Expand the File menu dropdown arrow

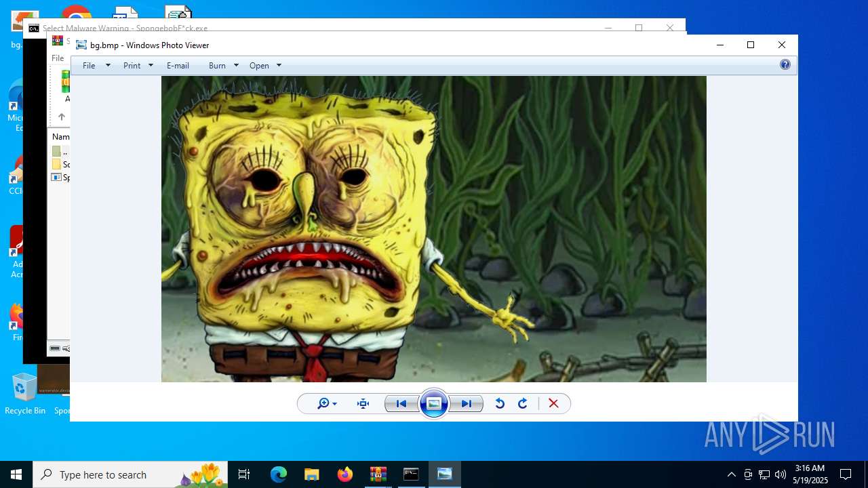click(x=108, y=66)
